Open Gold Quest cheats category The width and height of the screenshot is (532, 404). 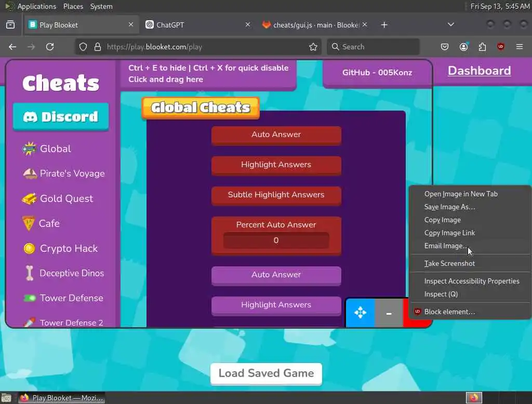click(57, 198)
